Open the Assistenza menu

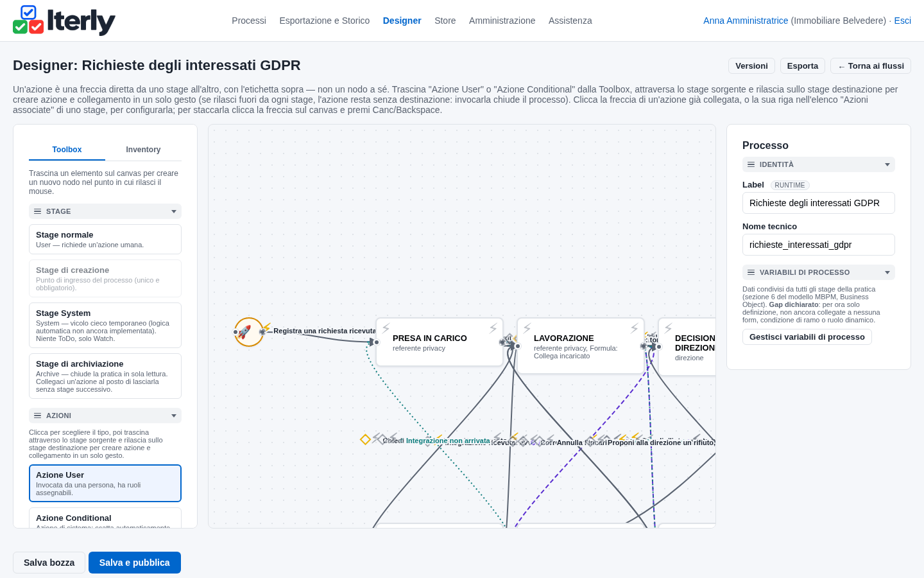(570, 21)
